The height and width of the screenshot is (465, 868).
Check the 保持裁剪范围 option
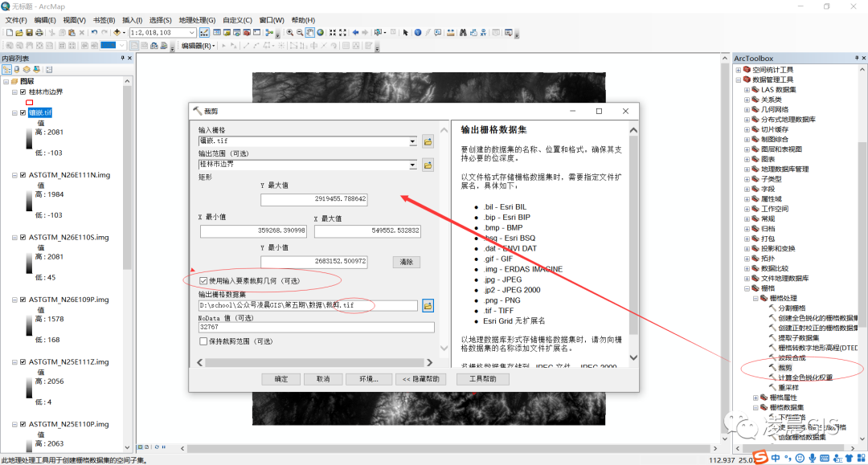click(203, 341)
